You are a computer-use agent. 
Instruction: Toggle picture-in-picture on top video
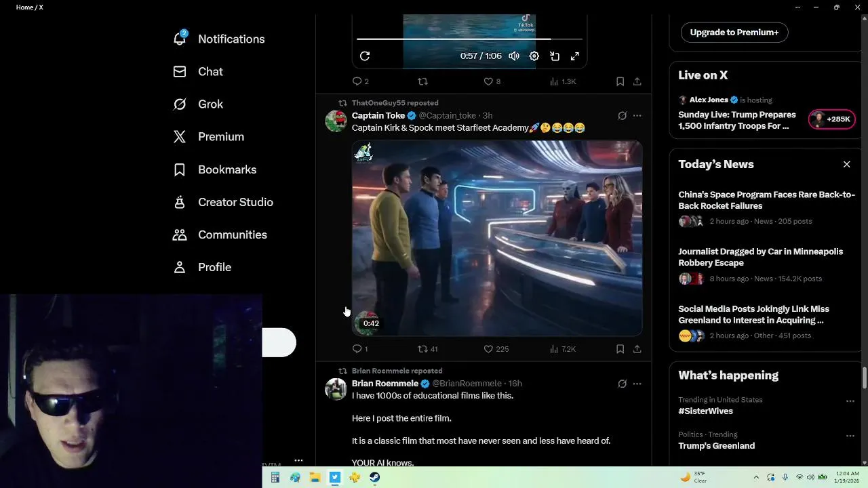point(555,56)
